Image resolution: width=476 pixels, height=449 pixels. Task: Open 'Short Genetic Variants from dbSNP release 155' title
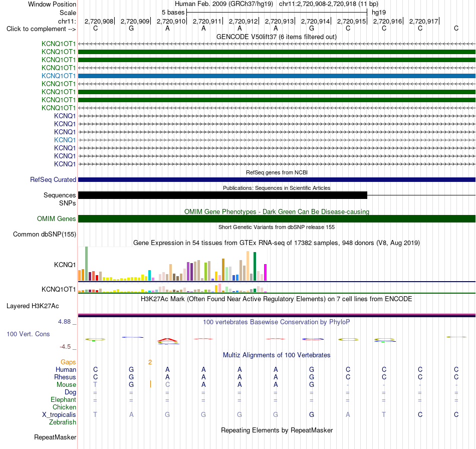277,227
